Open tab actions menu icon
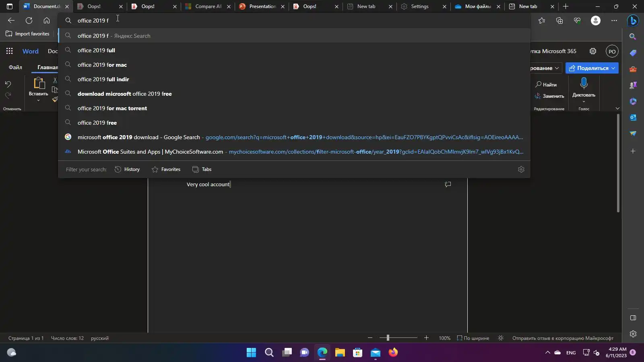Viewport: 644px width, 362px height. (x=10, y=6)
